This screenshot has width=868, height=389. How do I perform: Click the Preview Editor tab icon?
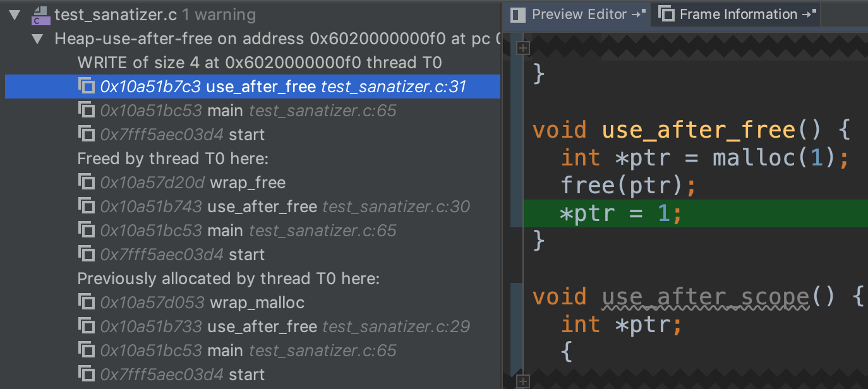click(x=519, y=15)
